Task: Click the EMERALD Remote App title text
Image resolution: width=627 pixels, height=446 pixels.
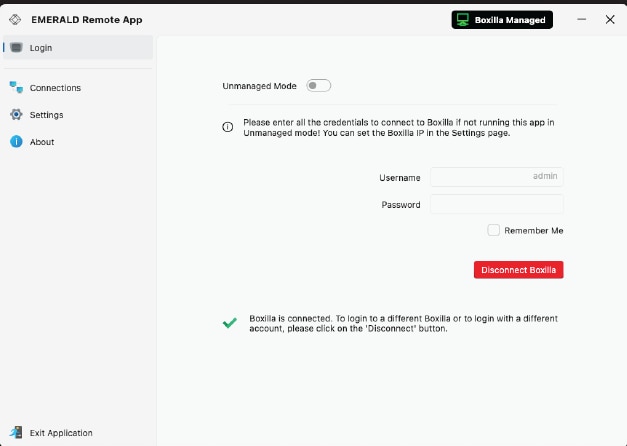Action: click(x=87, y=20)
